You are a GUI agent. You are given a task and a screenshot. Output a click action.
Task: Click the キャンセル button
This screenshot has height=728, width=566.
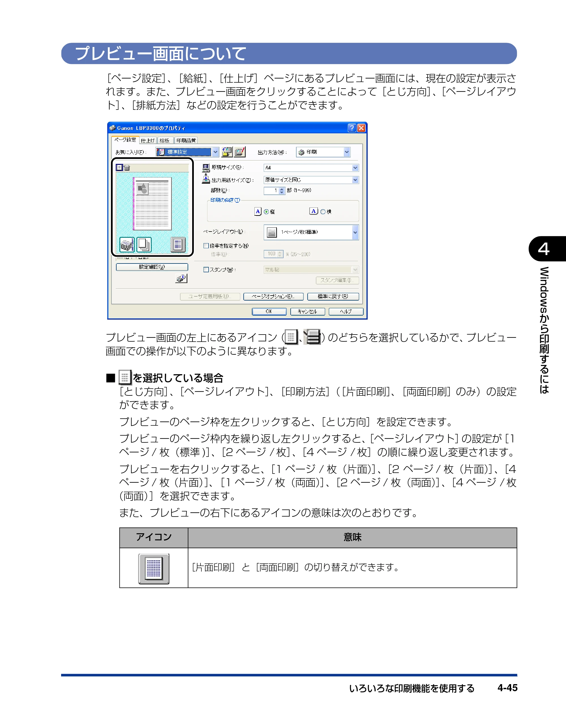tap(307, 311)
